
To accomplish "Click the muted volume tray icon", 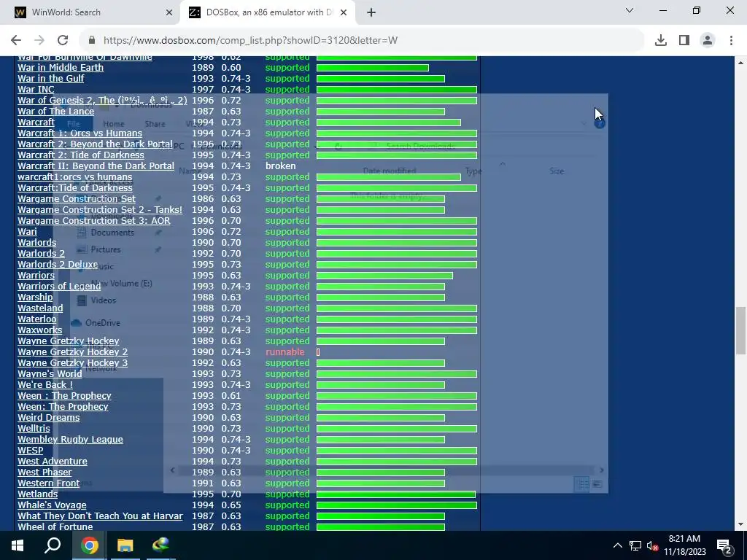I will [653, 545].
